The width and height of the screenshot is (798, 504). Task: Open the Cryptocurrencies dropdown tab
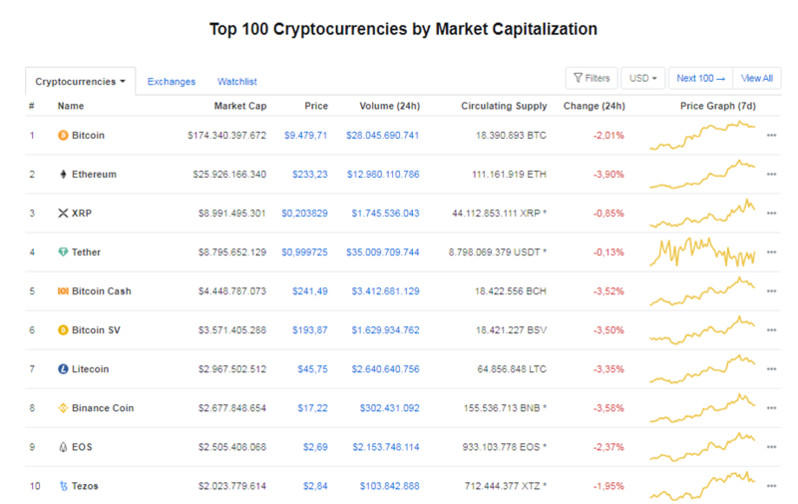80,81
